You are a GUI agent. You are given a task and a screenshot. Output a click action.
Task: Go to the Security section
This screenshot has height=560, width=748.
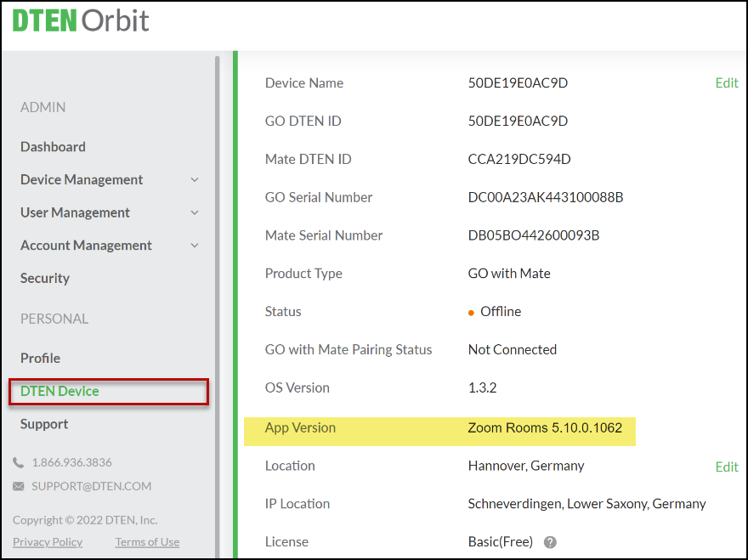tap(45, 278)
